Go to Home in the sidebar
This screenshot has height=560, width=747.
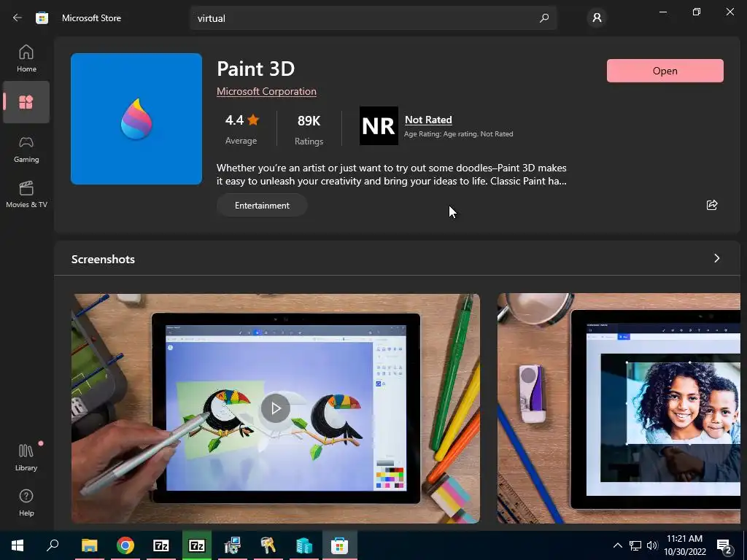pos(26,58)
